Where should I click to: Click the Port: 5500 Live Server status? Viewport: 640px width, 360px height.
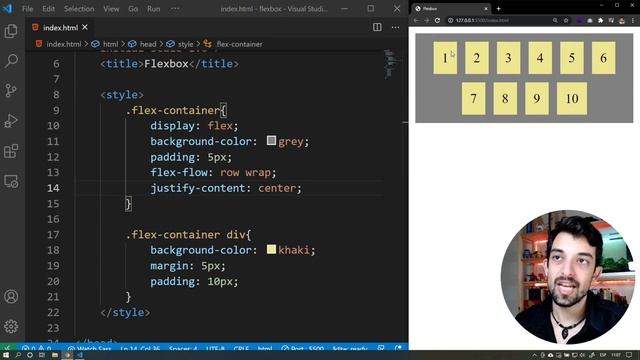coord(303,349)
